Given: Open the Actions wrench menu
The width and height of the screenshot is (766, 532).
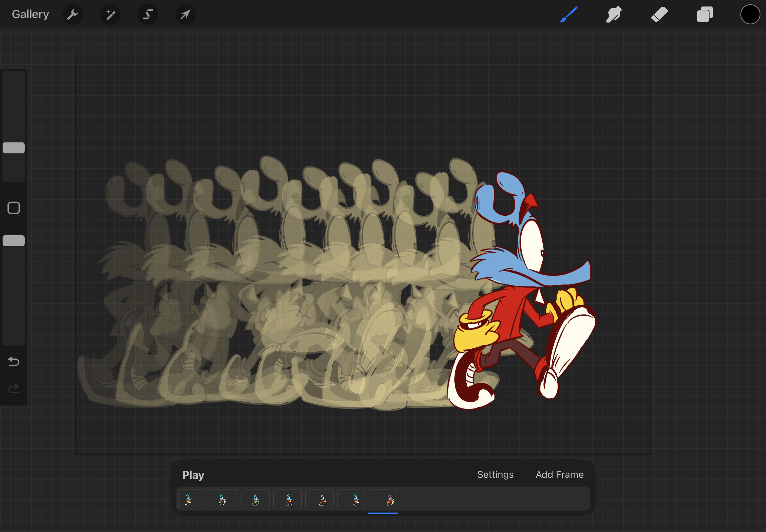Looking at the screenshot, I should point(72,14).
